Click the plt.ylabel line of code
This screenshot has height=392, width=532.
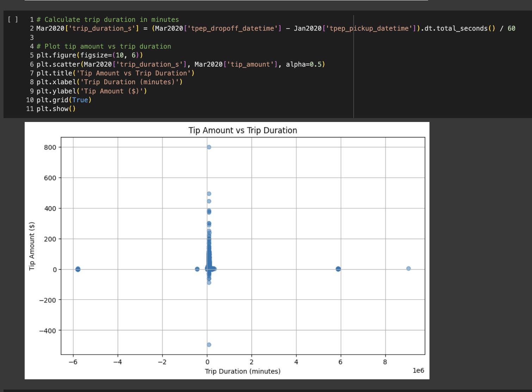(92, 91)
